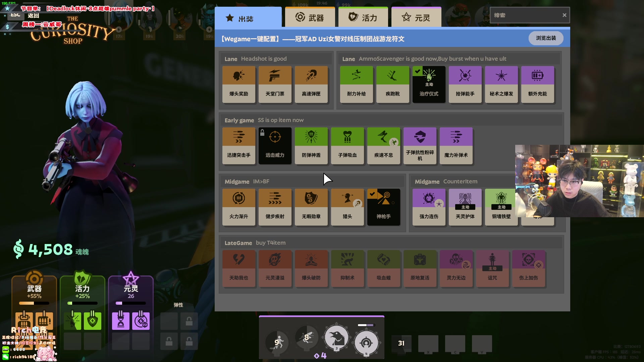Click the 返回 back button

click(x=33, y=15)
